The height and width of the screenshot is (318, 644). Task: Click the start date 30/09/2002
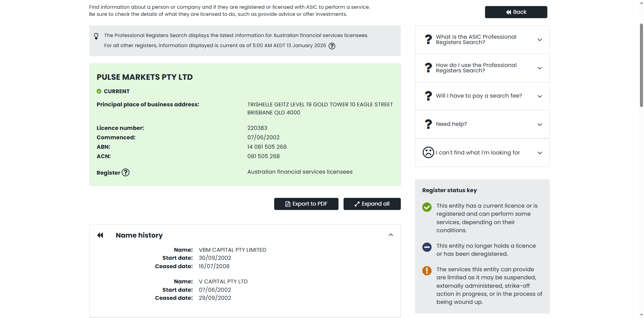click(x=215, y=258)
